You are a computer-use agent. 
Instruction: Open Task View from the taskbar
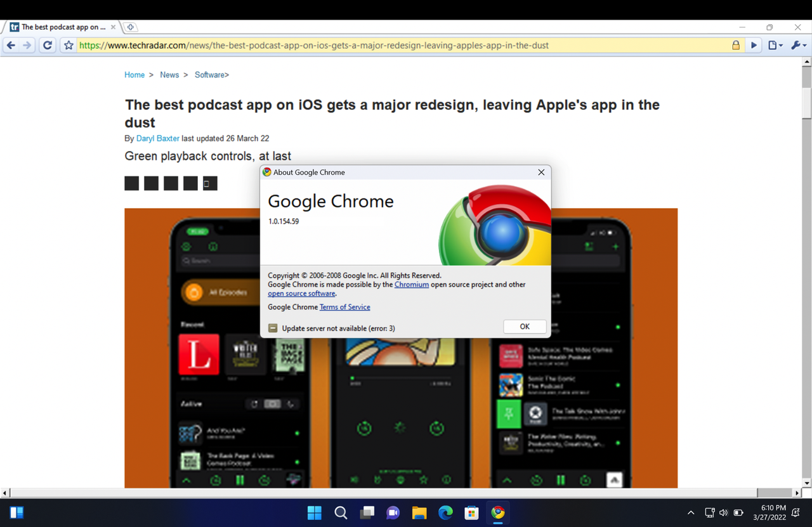pos(367,512)
